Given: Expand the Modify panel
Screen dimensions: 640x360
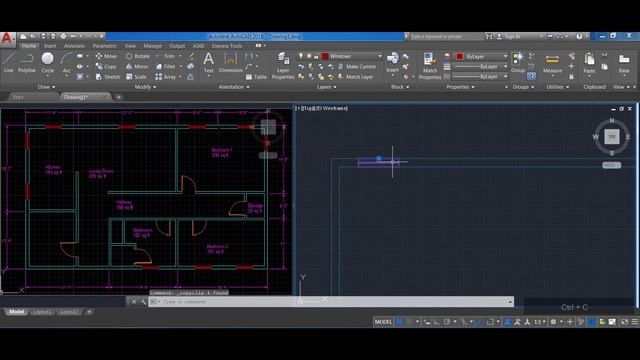Looking at the screenshot, I should click(x=145, y=87).
